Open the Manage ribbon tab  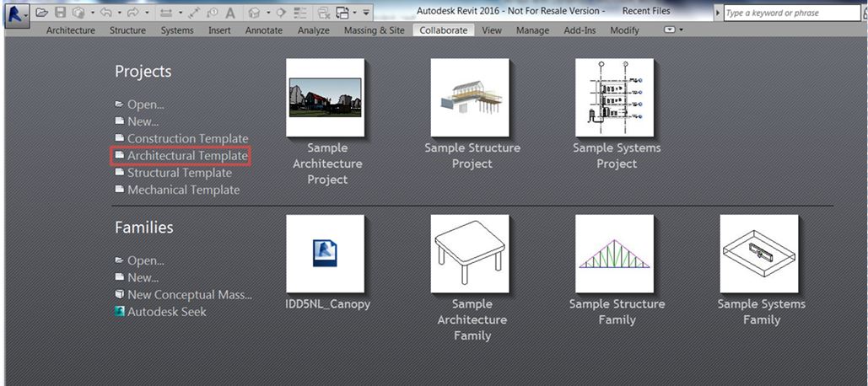point(532,30)
